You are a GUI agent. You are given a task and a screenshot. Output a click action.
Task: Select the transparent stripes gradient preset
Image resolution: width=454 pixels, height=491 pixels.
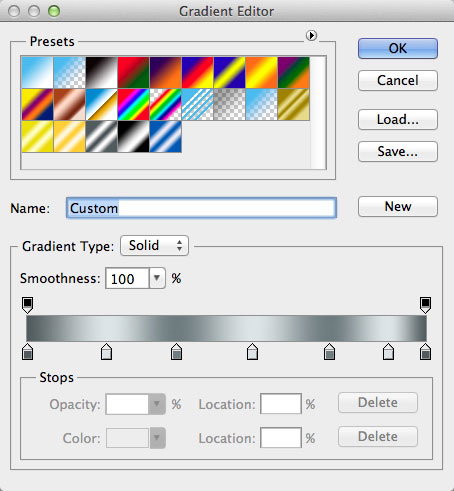(197, 104)
